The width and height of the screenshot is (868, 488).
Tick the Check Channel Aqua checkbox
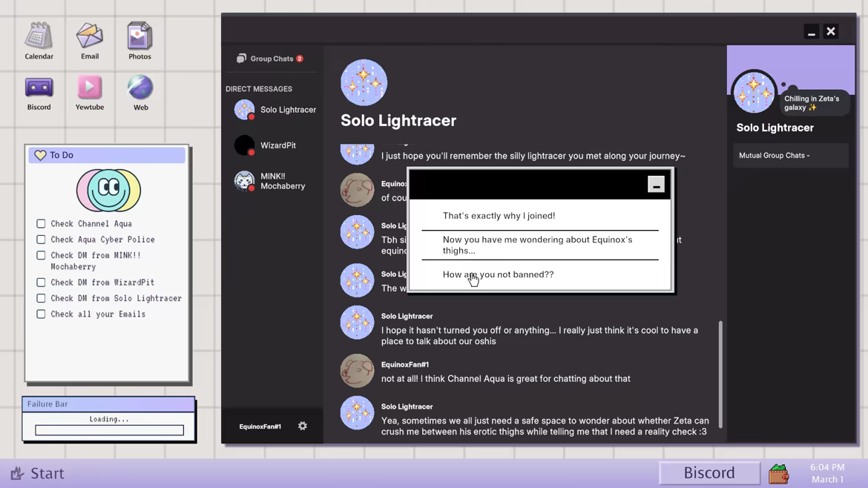pos(41,223)
